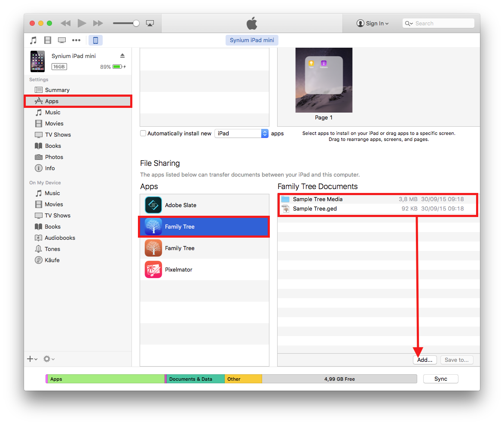Open the TV Shows library icon in toolbar
Screen dimensions: 504x425
click(x=62, y=40)
